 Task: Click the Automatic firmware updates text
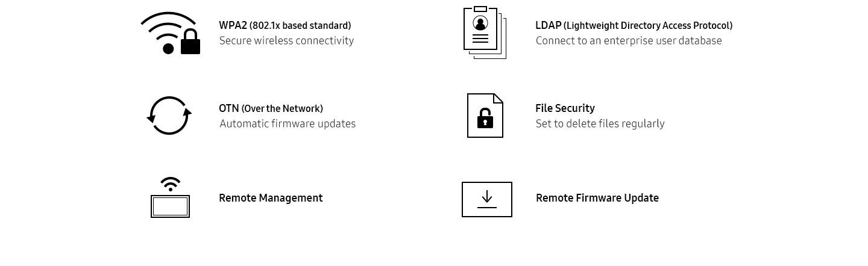coord(288,123)
